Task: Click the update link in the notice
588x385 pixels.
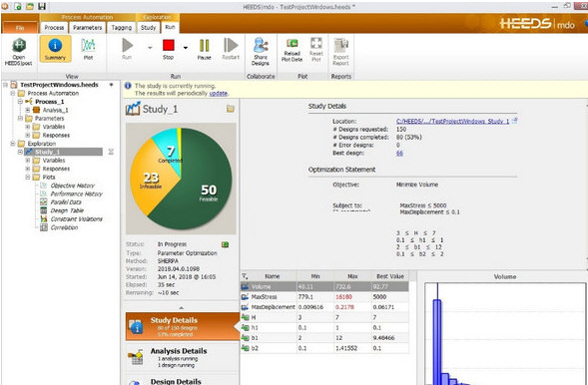Action: [x=219, y=93]
